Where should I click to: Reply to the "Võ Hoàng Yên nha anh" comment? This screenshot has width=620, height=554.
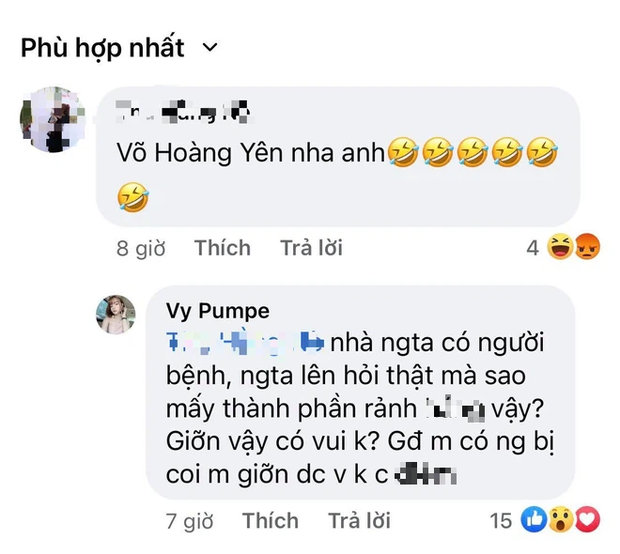(x=311, y=248)
